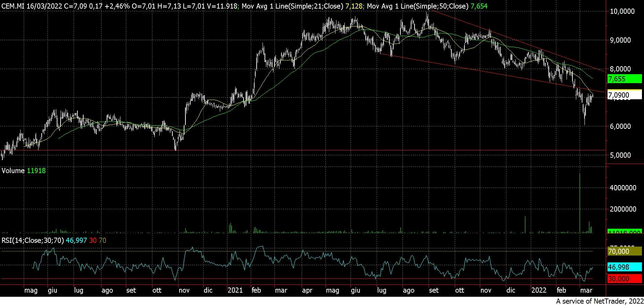Click the A service of NetTrader, 2022 credit
The image size is (644, 305).
(599, 301)
